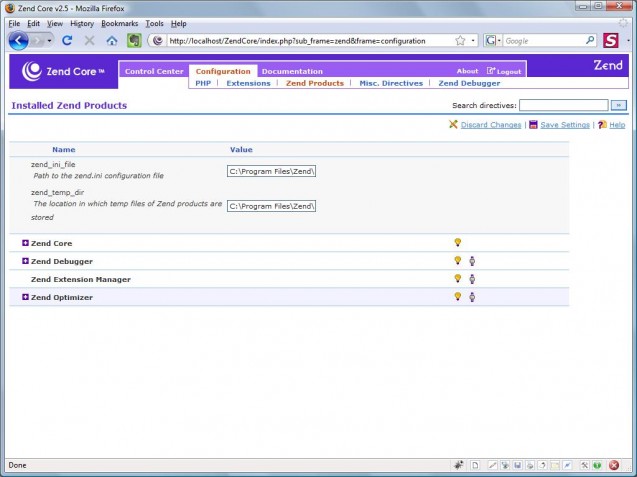
Task: Click the forward navigation arrow
Action: pyautogui.click(x=37, y=41)
